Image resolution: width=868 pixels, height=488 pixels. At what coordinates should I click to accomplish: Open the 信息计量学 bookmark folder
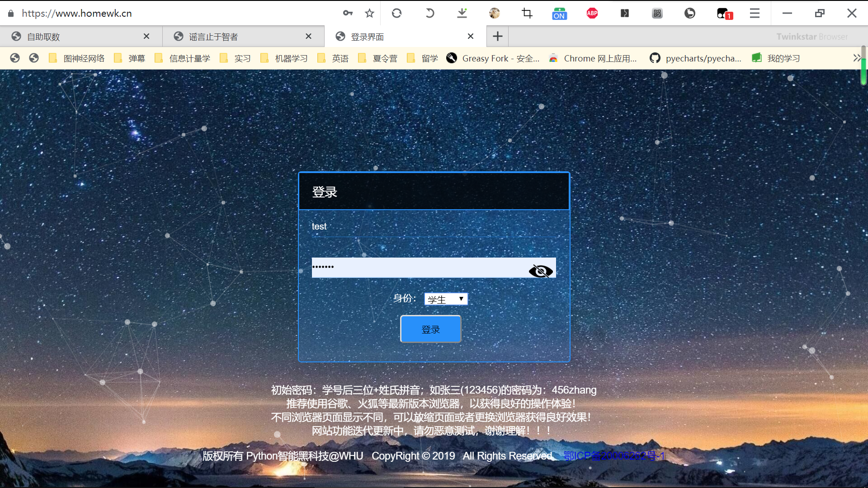click(182, 58)
